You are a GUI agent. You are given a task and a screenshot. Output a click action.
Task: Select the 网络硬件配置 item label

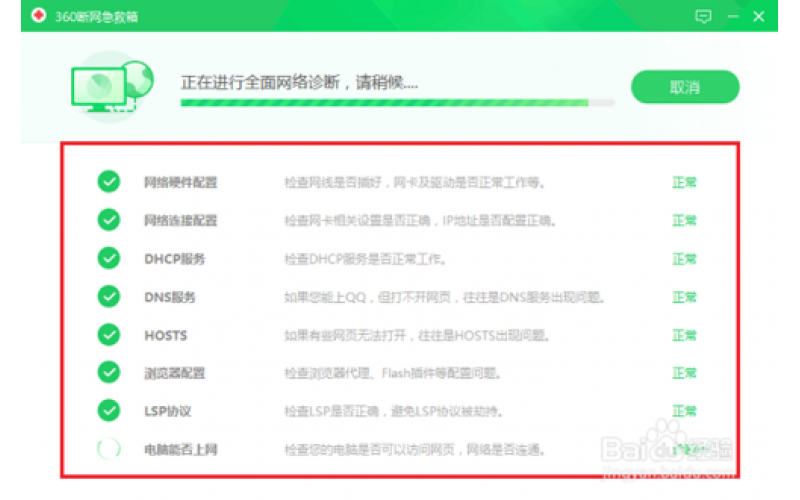181,182
